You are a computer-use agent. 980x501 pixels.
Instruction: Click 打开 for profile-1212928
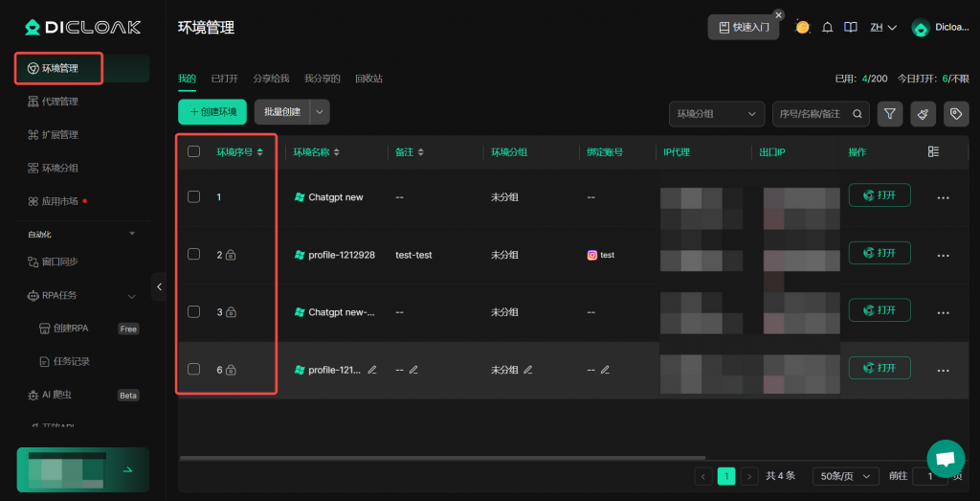[879, 253]
